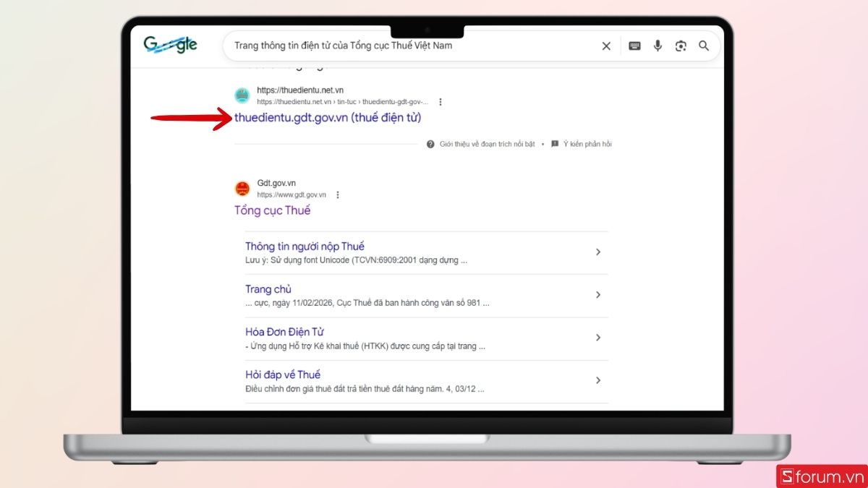Expand chevron for Hỏi đáp về Thuế

coord(598,380)
